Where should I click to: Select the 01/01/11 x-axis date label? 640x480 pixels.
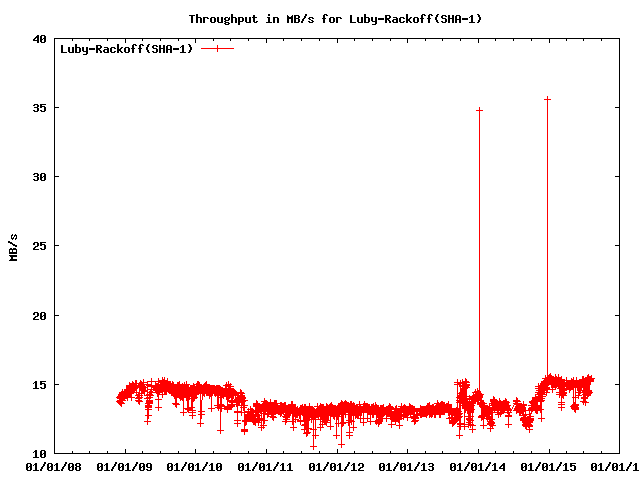(x=266, y=466)
